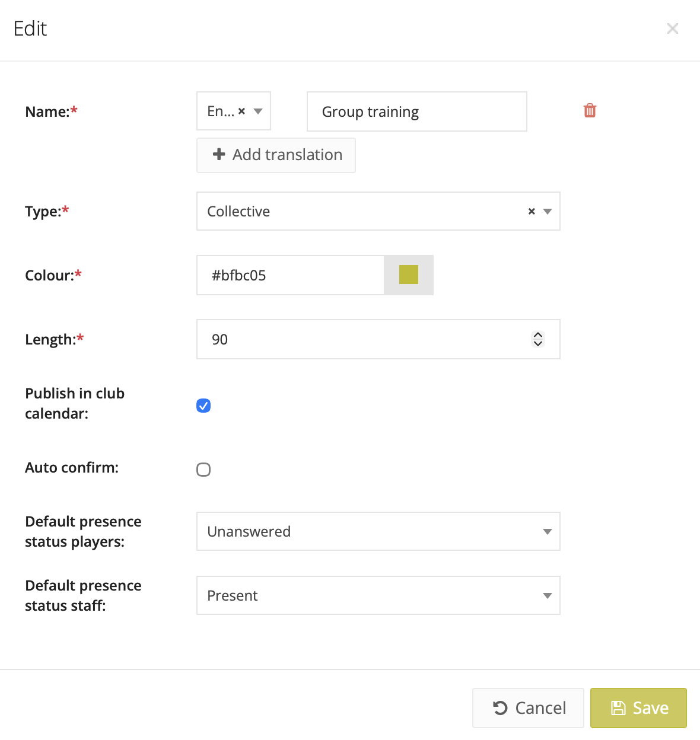Click Add translation button

(x=276, y=155)
